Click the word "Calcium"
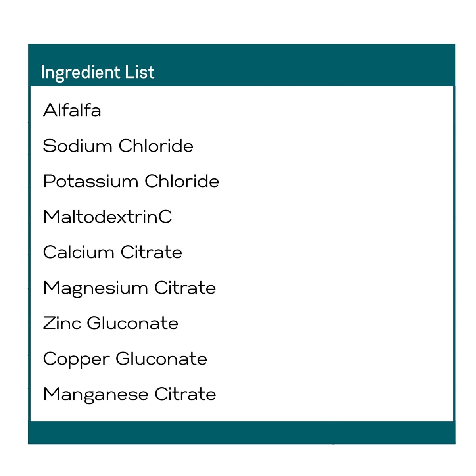 pos(78,252)
